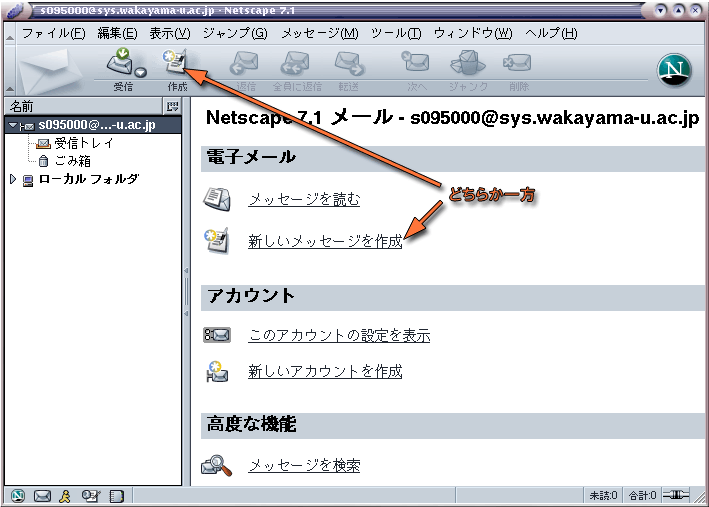Click the Netscape N throbber logo
This screenshot has height=507, width=709.
pos(674,70)
